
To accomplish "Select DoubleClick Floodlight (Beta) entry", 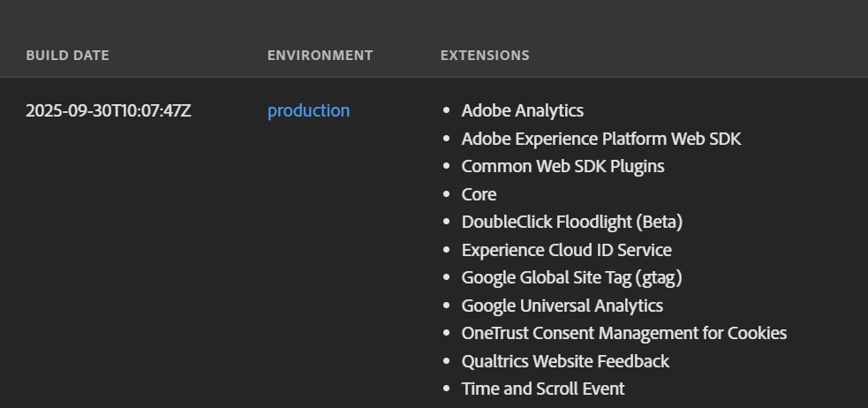I will (x=572, y=222).
